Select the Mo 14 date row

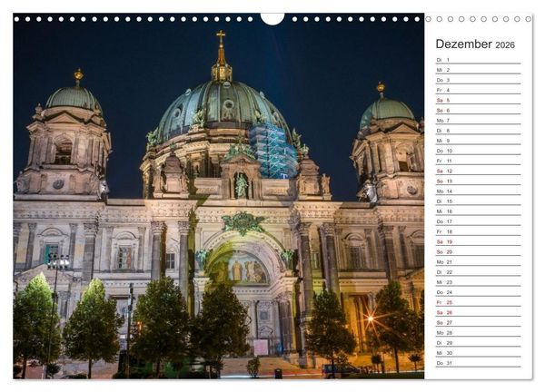[479, 191]
